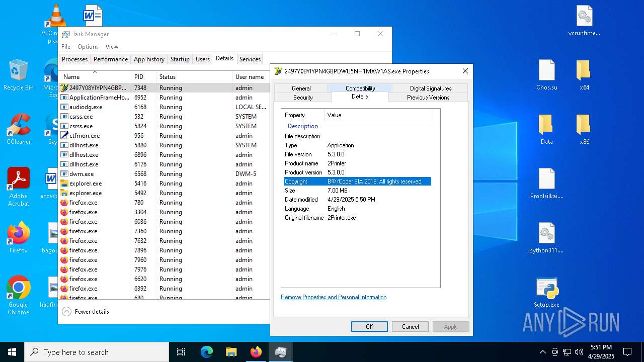
Task: Open the Previous Versions tab
Action: [428, 97]
